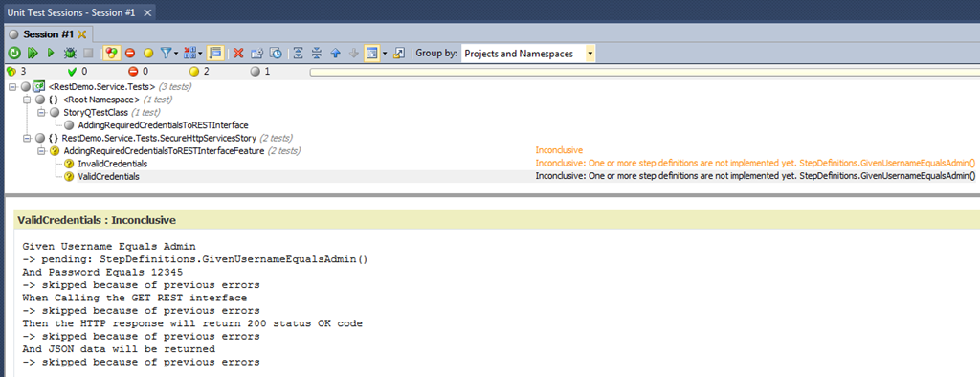
Task: Click the C# project icon of RestDemo.Service.Tests
Action: click(39, 86)
